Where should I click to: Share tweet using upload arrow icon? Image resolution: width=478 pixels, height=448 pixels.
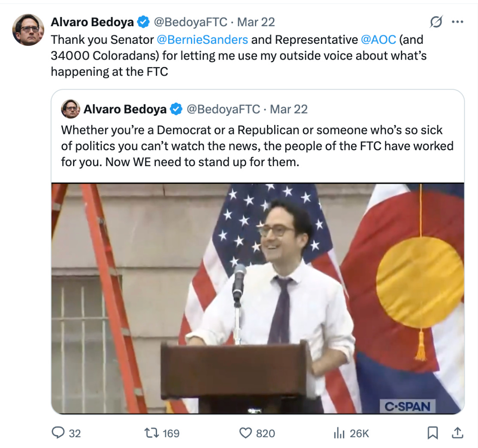point(457,433)
